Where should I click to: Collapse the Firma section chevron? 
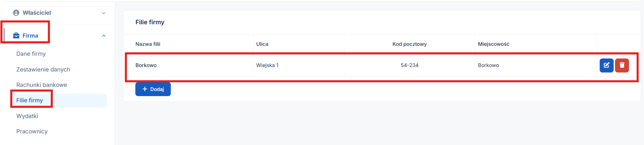pyautogui.click(x=104, y=36)
